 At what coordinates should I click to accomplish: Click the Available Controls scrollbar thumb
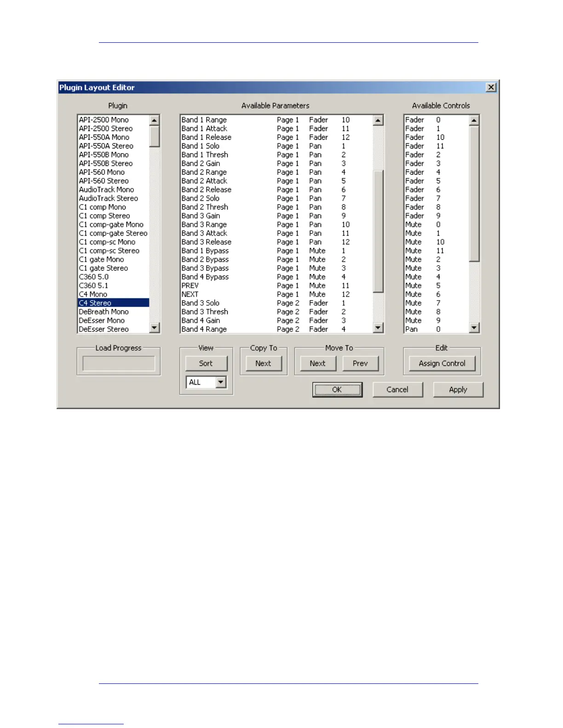(x=474, y=193)
